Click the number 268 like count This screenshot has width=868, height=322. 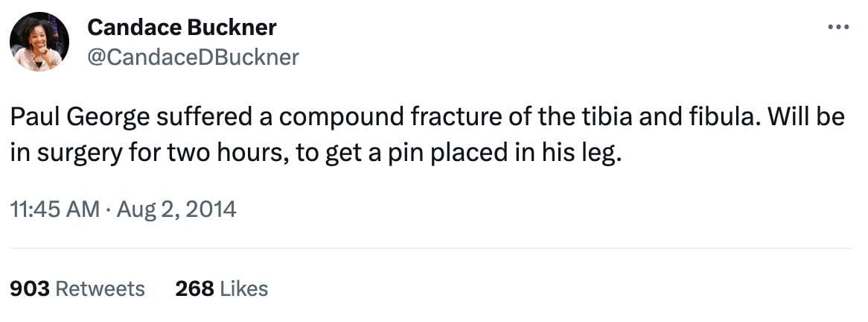tap(194, 288)
